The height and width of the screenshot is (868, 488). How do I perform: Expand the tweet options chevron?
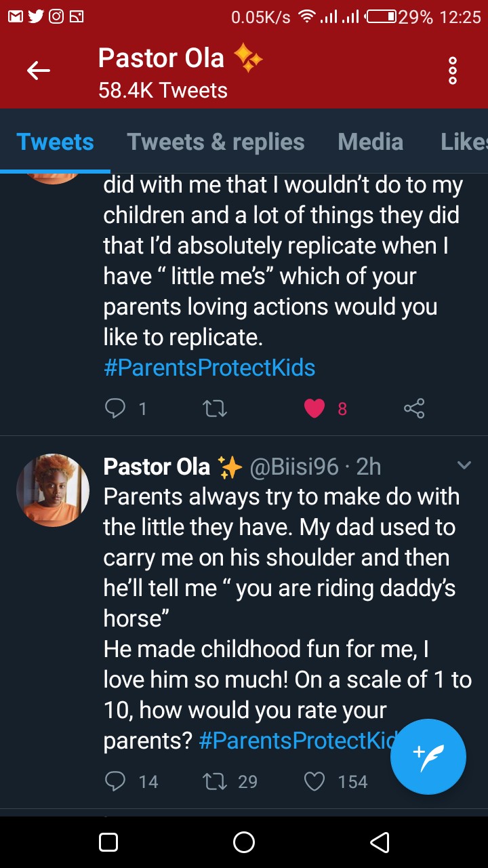(x=464, y=465)
